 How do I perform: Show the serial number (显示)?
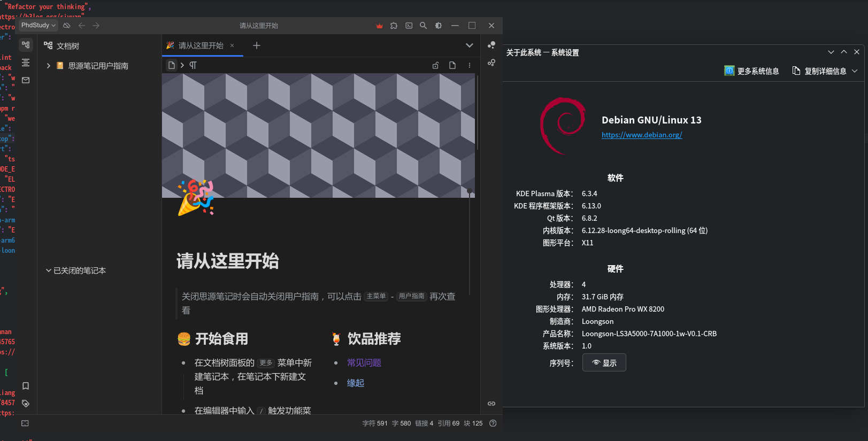[604, 363]
